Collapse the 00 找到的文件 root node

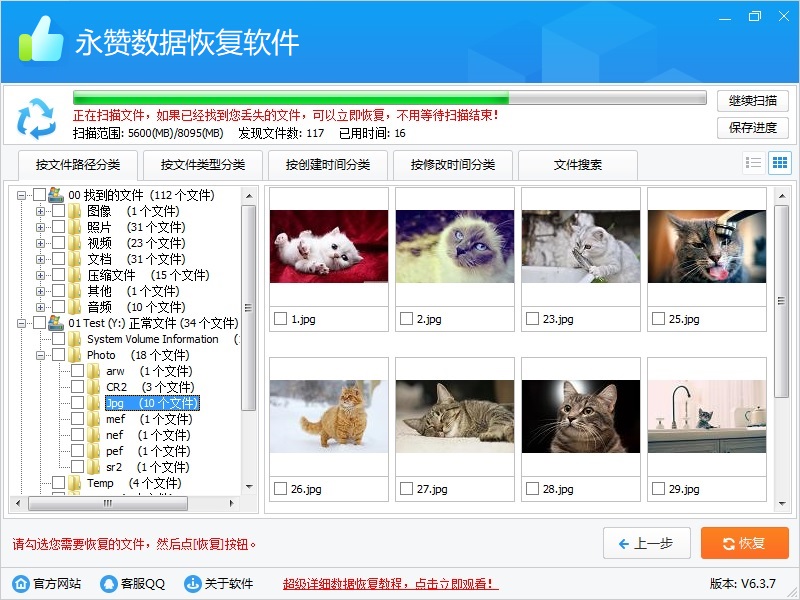(x=21, y=195)
